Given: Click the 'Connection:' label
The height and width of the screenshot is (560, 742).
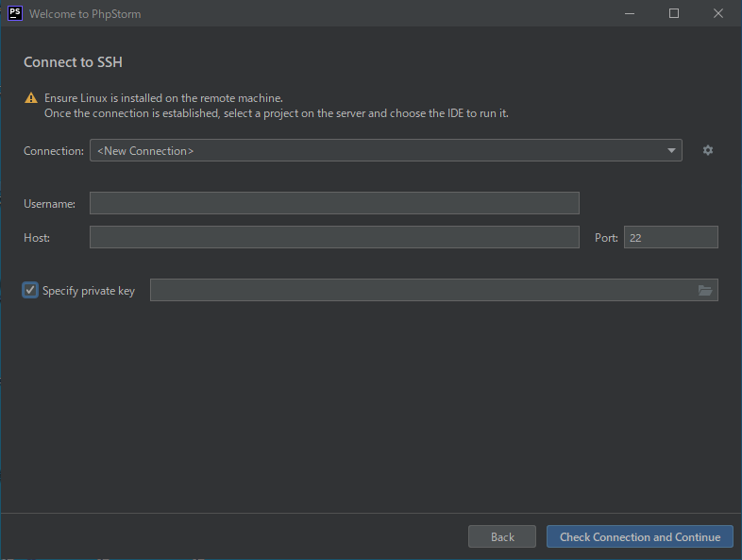Looking at the screenshot, I should [x=54, y=151].
